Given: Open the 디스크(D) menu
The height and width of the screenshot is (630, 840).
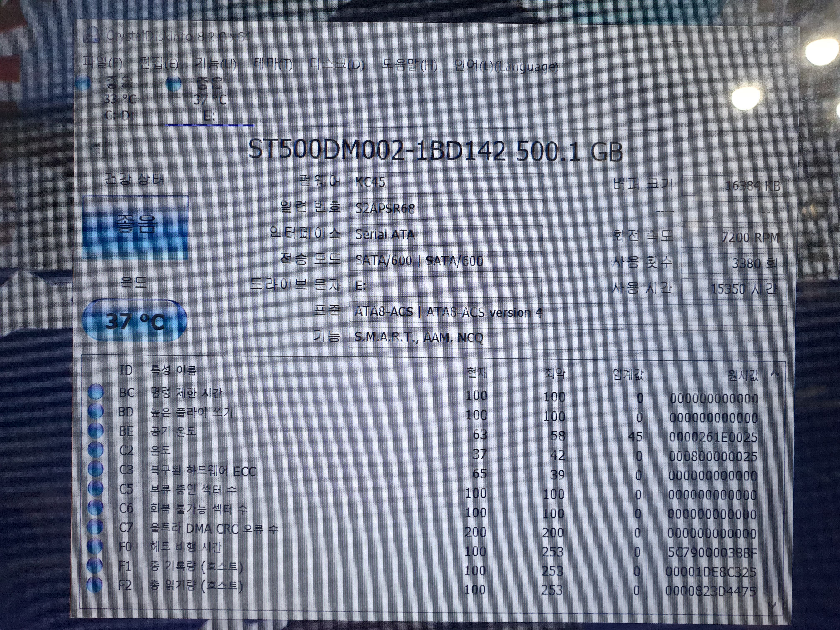Looking at the screenshot, I should coord(337,65).
